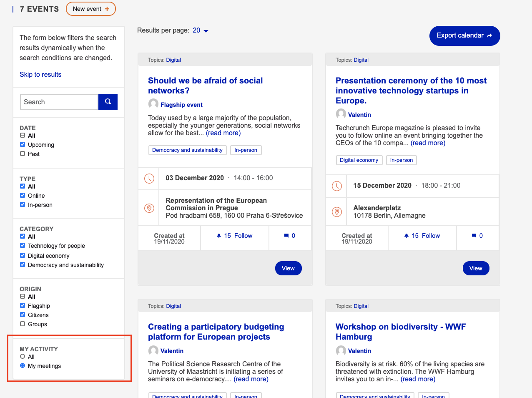Screen dimensions: 532x398
Task: Expand read more on social networks event
Action: 223,133
